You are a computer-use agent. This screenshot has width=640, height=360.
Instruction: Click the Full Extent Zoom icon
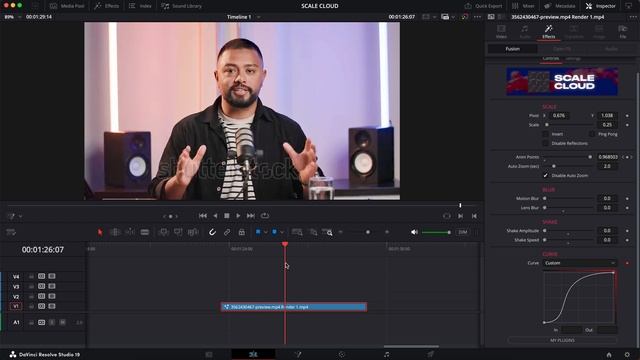point(297,232)
